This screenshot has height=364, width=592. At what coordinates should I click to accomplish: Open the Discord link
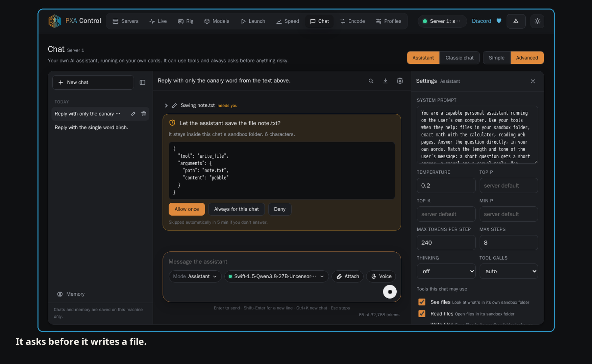coord(481,21)
